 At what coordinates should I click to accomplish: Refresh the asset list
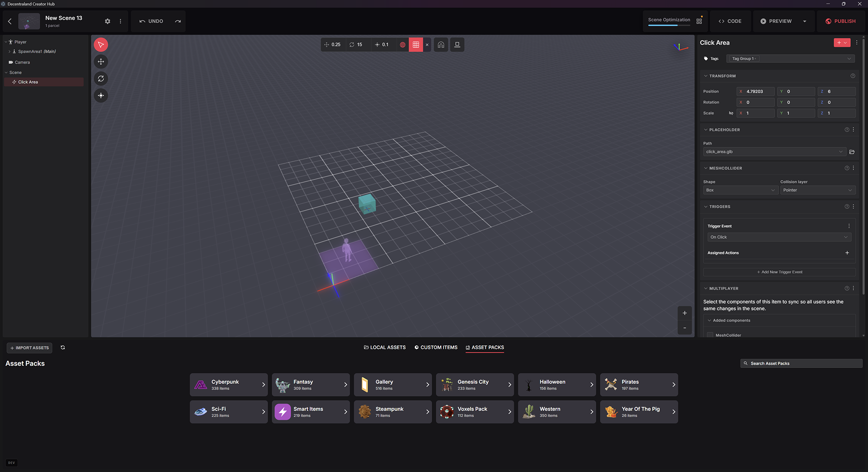coord(63,348)
